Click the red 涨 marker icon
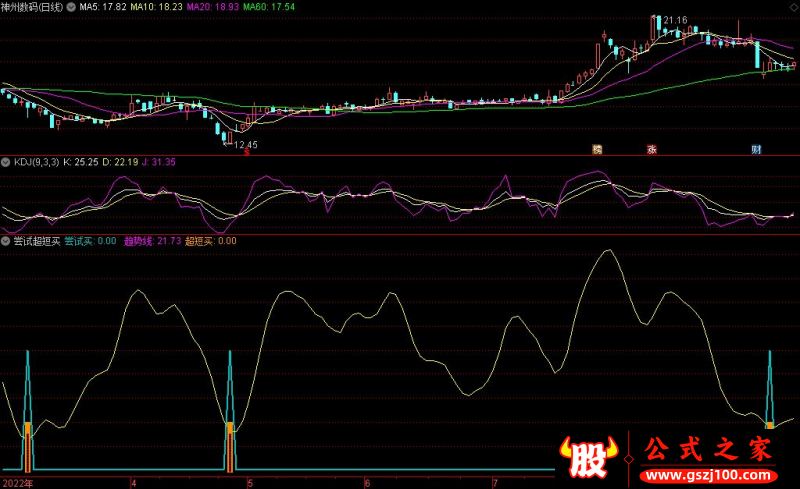 click(652, 149)
